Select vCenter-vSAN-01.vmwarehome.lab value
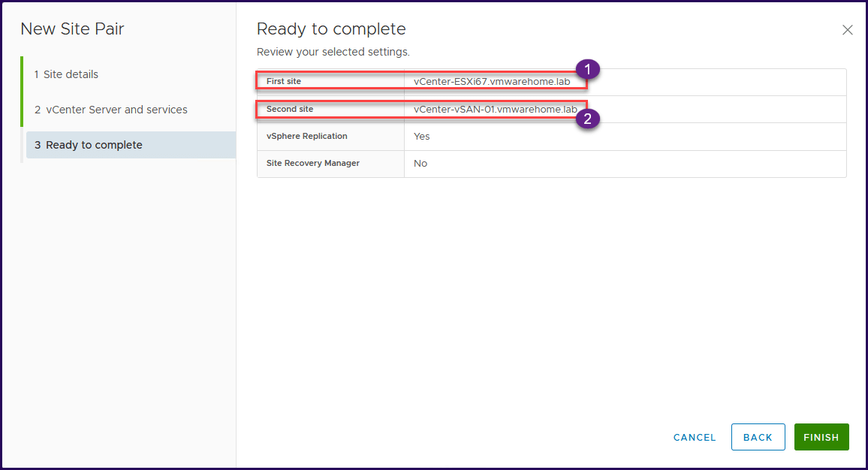 click(x=495, y=109)
